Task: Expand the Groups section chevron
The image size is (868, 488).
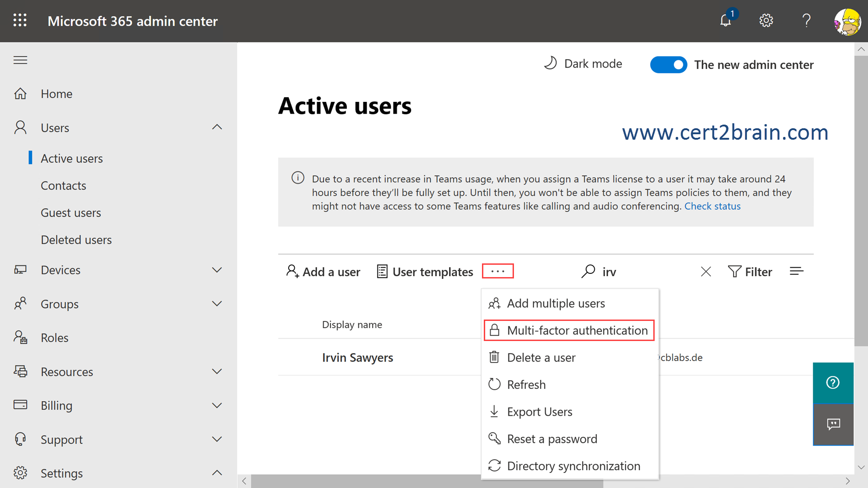Action: (217, 304)
